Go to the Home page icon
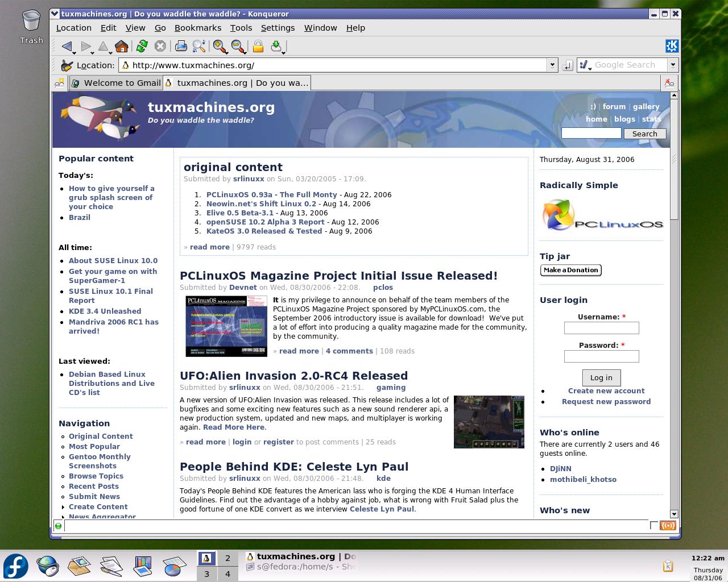Viewport: 728px width, 582px height. click(x=121, y=47)
